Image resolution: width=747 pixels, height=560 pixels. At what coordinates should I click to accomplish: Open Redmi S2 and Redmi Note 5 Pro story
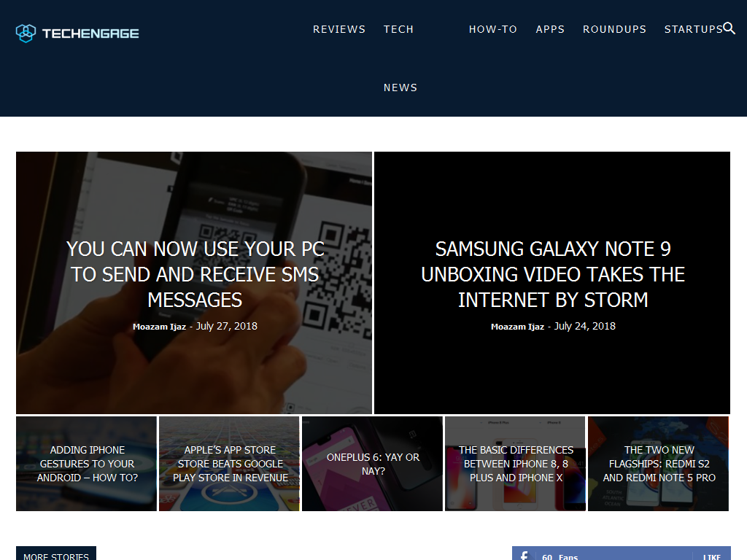click(659, 464)
